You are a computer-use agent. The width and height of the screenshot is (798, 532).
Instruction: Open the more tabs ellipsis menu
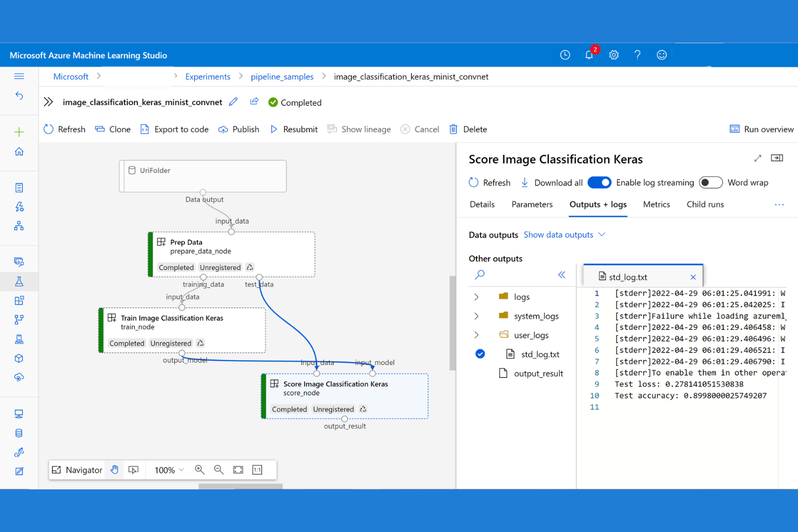point(779,205)
